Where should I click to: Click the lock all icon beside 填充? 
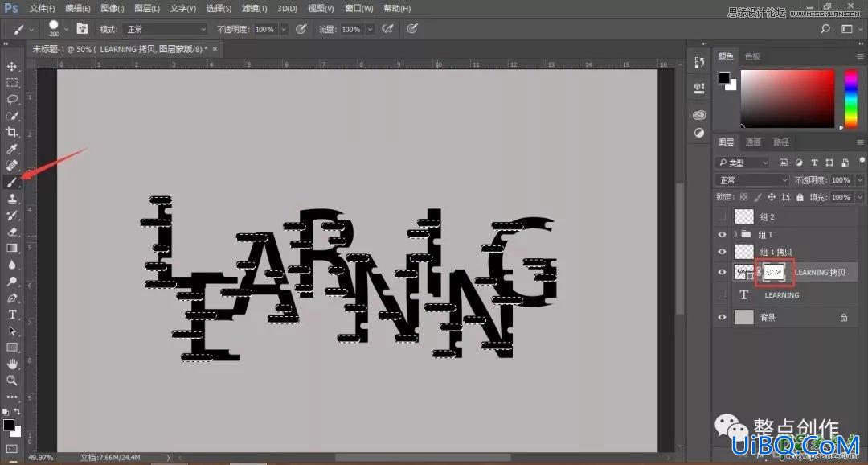coord(800,197)
